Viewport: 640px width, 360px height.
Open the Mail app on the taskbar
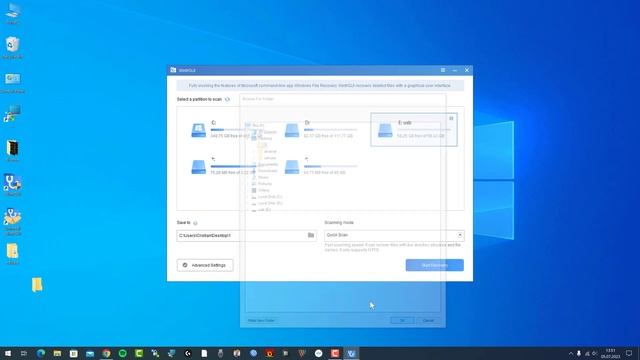(x=90, y=353)
